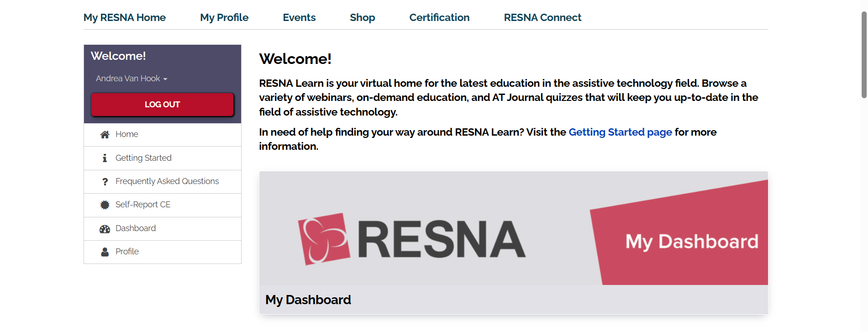Screen dimensions: 868x332
Task: Go to the Events menu item
Action: pyautogui.click(x=299, y=17)
